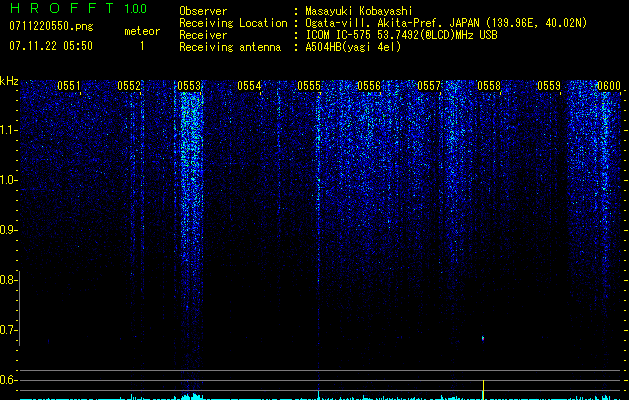Click the Receiving Location value text
Viewport: 629px width, 400px height.
point(446,23)
